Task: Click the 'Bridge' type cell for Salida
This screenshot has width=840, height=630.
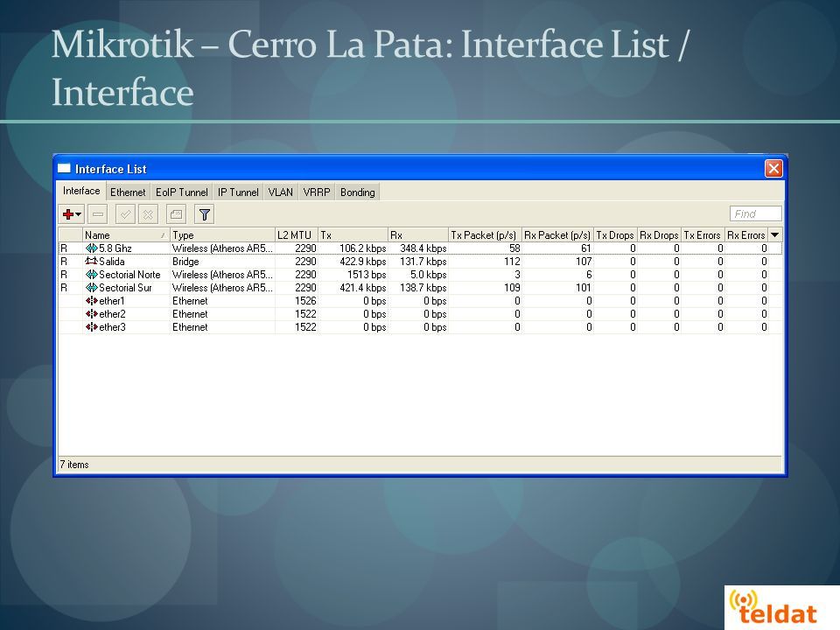Action: pos(185,262)
